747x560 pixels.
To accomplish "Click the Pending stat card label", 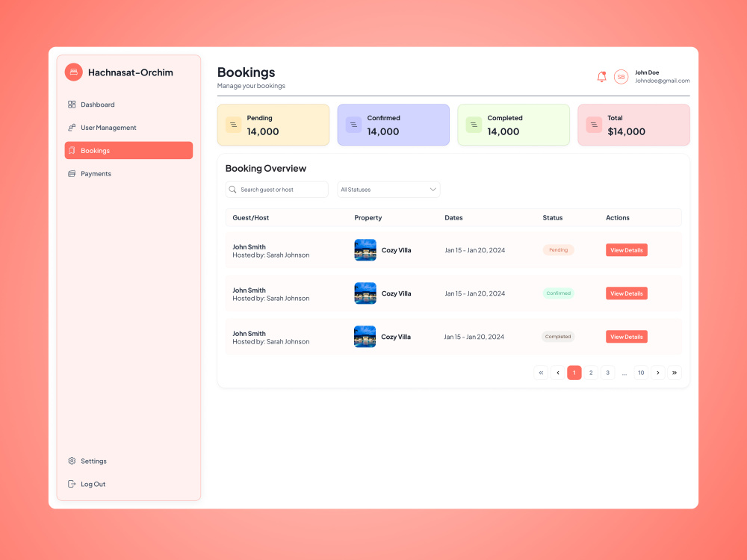I will (260, 118).
